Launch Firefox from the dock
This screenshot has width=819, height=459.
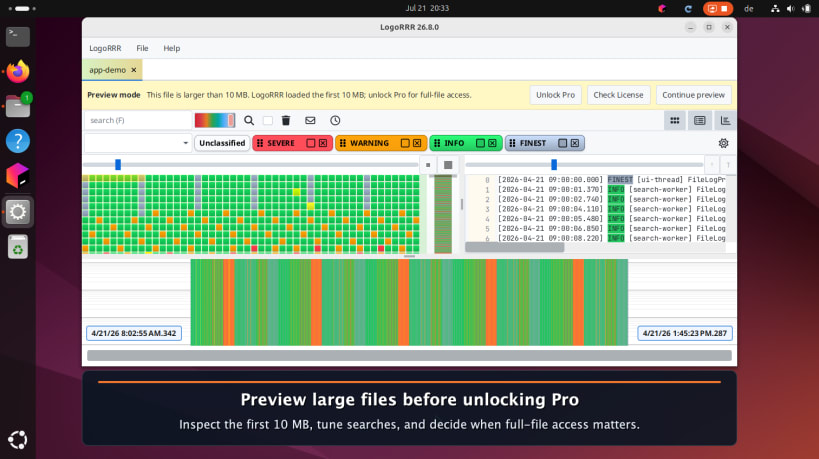(18, 71)
